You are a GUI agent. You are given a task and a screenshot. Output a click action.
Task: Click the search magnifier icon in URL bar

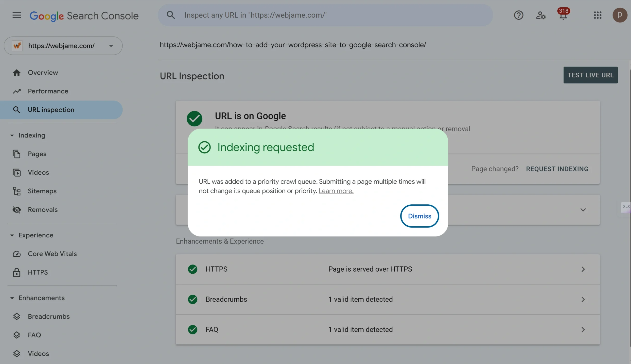(x=171, y=15)
